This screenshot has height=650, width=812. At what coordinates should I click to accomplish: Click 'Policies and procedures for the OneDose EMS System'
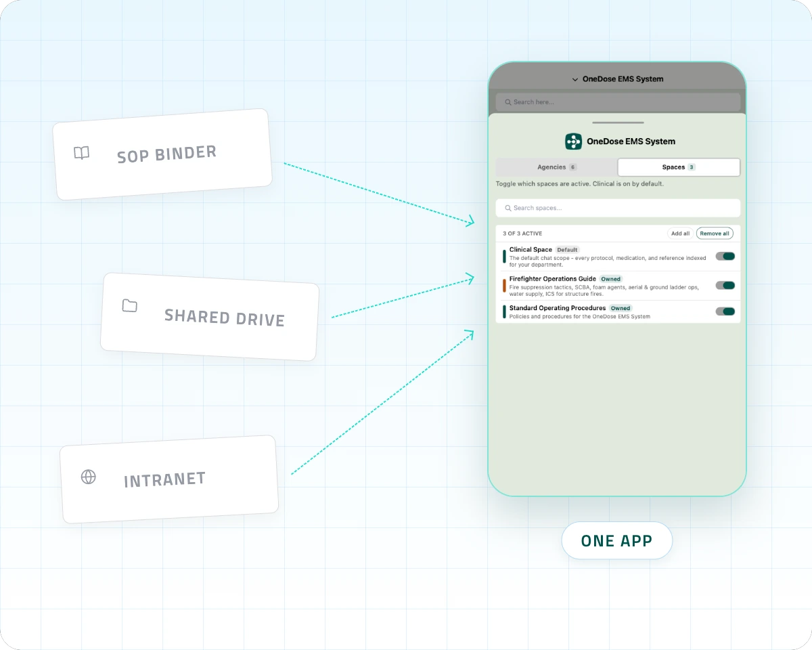tap(580, 316)
